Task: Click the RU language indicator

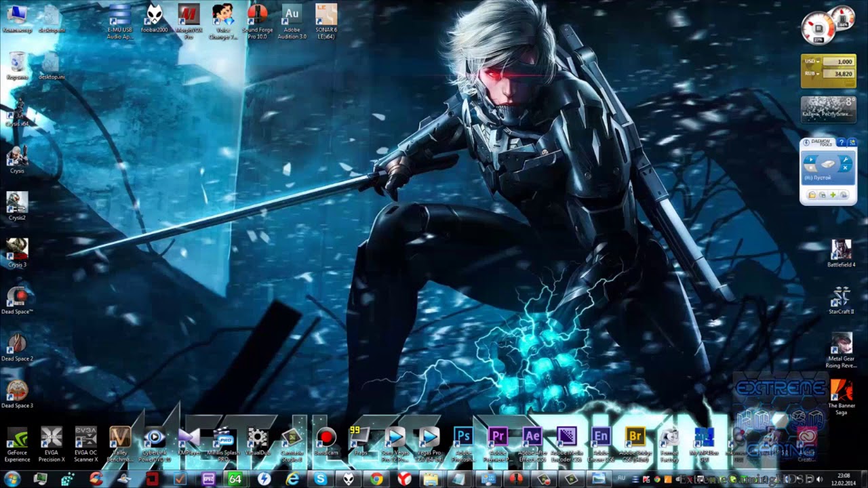Action: click(621, 479)
